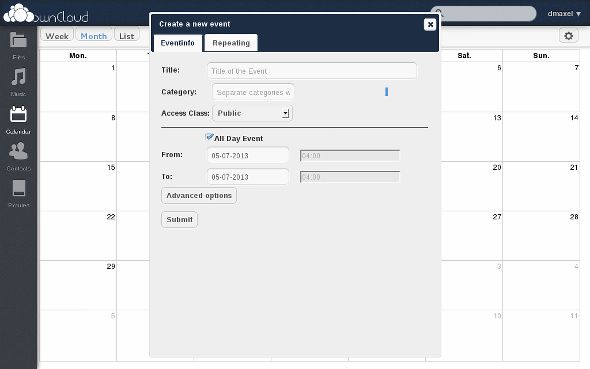
Task: Click the From date field
Action: click(x=248, y=155)
